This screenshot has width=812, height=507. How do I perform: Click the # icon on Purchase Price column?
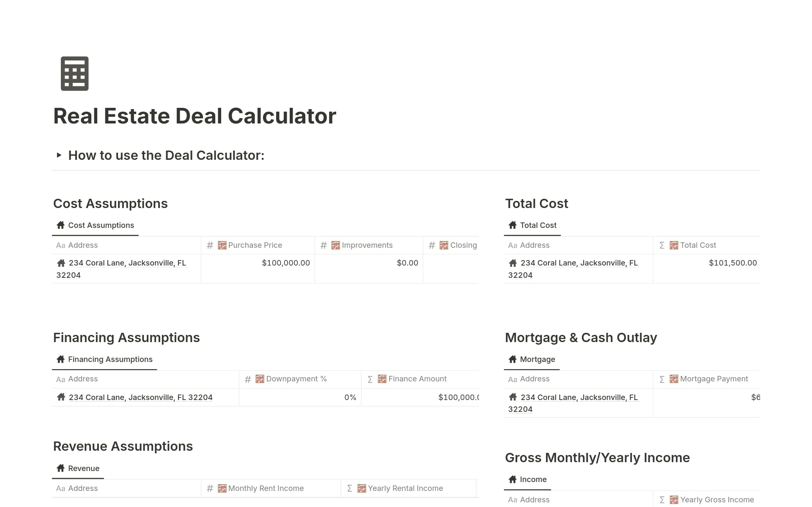coord(210,245)
